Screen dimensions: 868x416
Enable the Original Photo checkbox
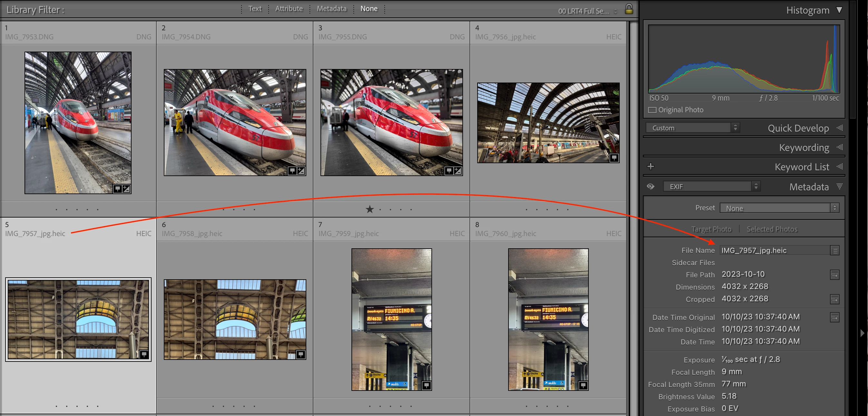tap(652, 110)
